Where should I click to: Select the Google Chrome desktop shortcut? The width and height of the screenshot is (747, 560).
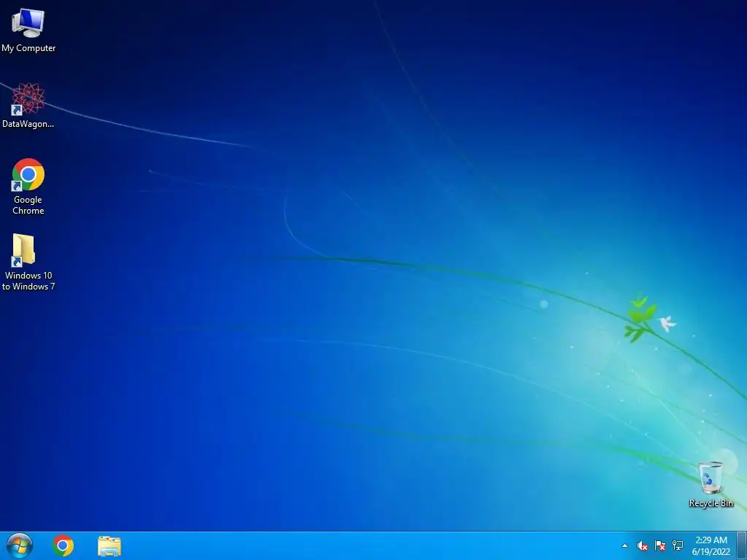pyautogui.click(x=28, y=186)
